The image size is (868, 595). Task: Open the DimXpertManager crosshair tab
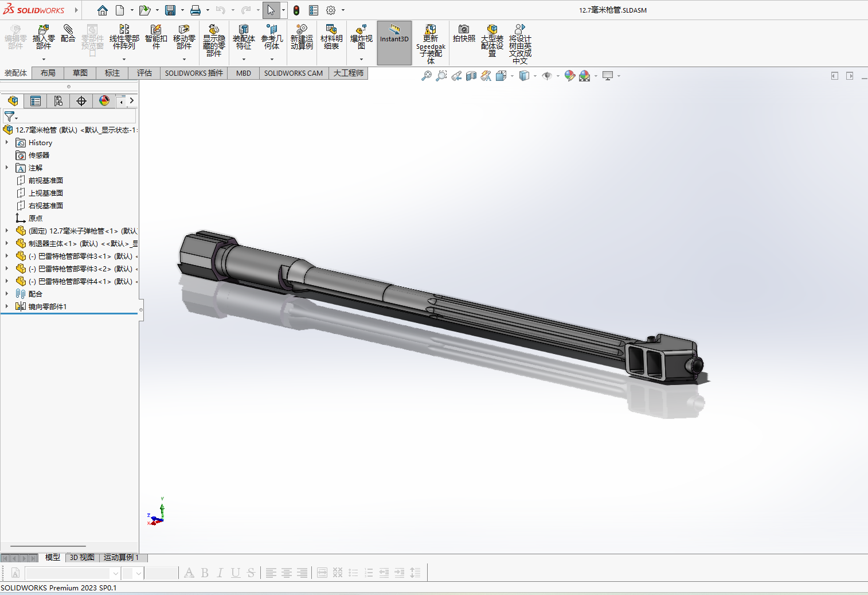click(x=81, y=101)
